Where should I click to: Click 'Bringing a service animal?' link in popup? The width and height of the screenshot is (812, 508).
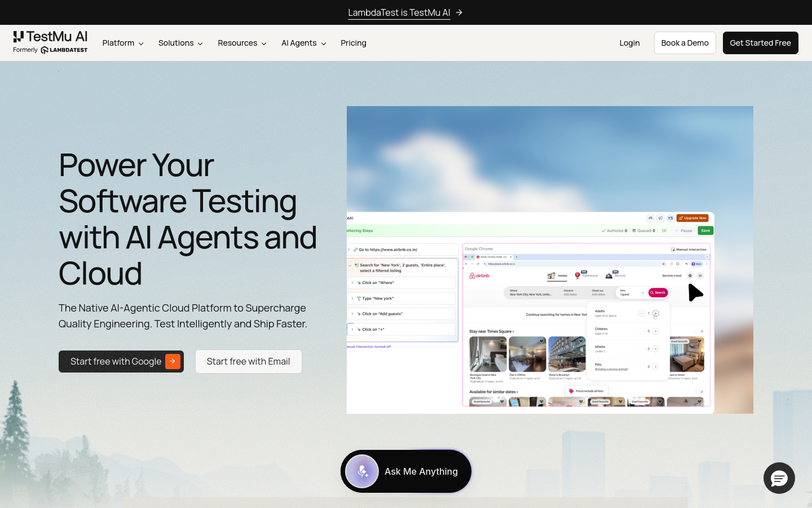click(611, 369)
